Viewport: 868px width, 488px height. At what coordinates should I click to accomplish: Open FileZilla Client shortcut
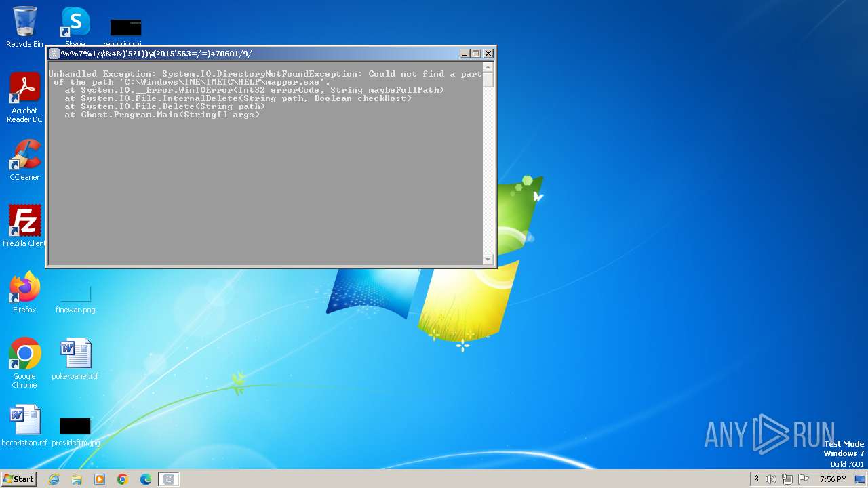point(24,226)
